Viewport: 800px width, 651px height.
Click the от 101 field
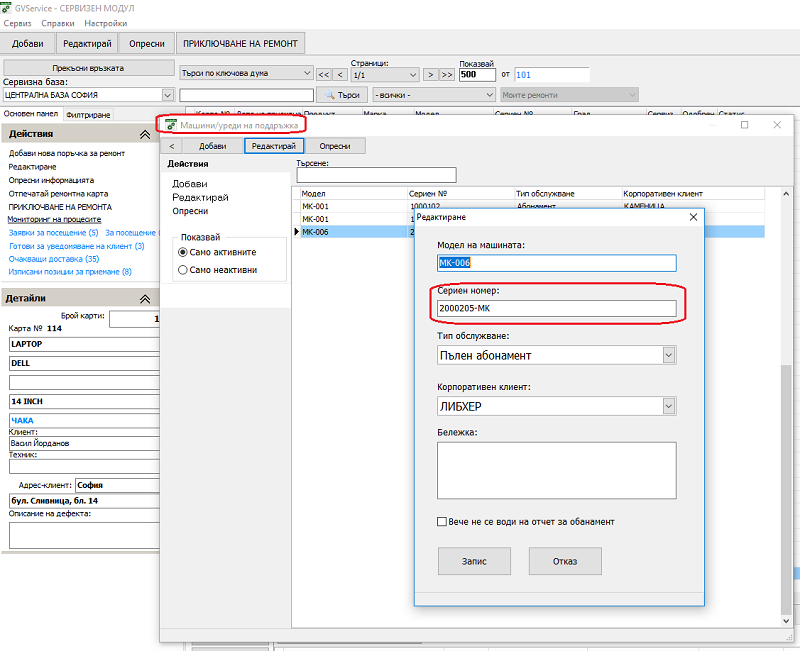point(552,75)
